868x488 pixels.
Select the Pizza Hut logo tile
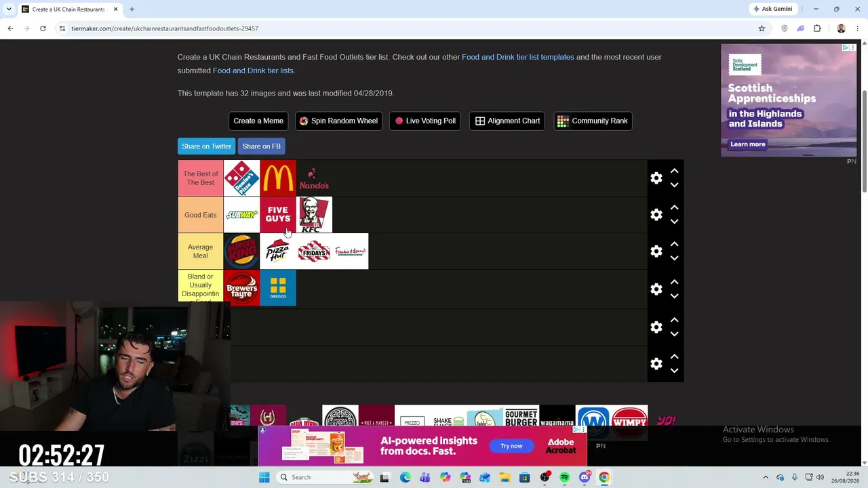click(278, 251)
